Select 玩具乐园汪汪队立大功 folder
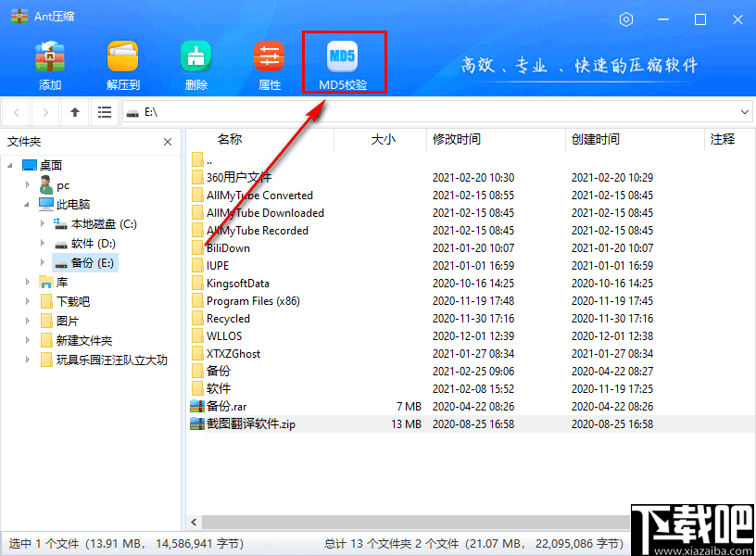Image resolution: width=756 pixels, height=556 pixels. tap(104, 360)
